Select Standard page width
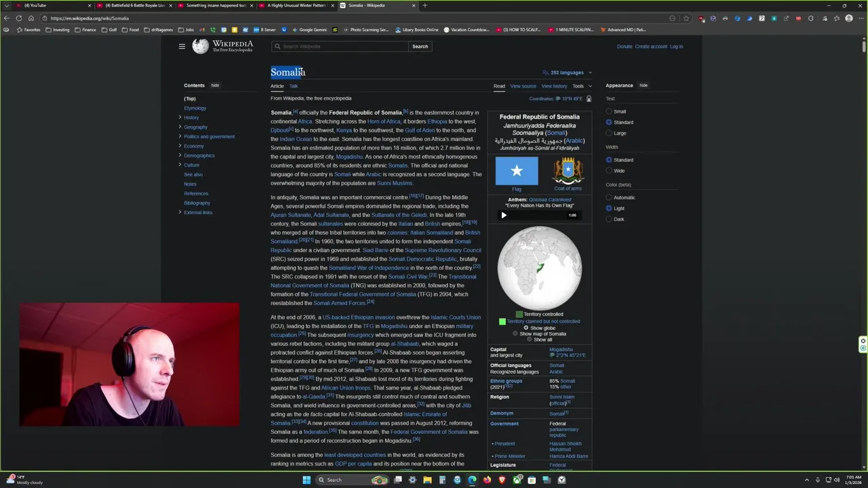This screenshot has width=868, height=488. (609, 160)
